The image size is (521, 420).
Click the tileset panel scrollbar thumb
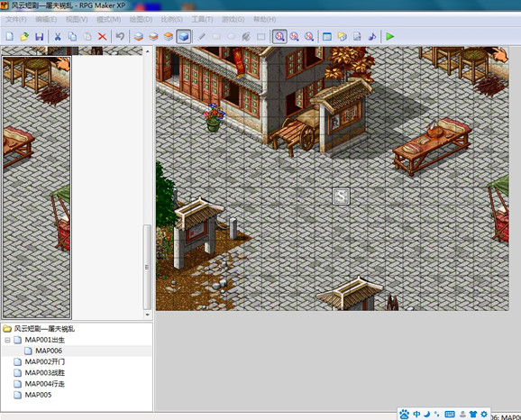click(147, 267)
